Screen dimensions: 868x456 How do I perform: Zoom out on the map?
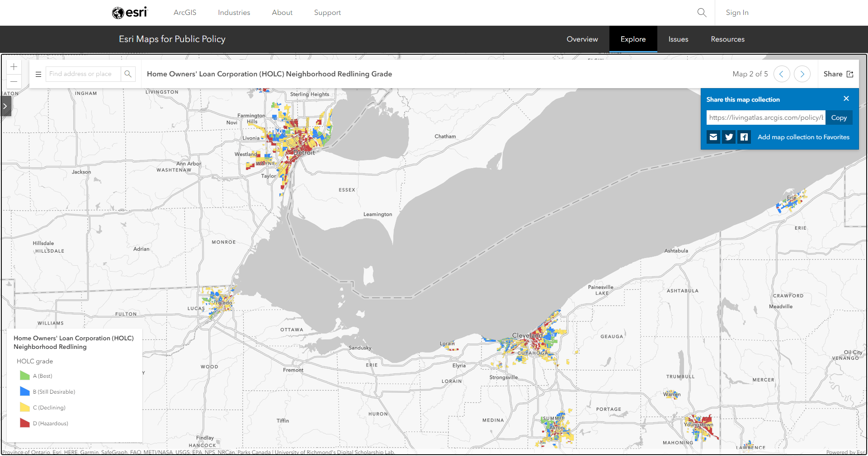point(14,81)
